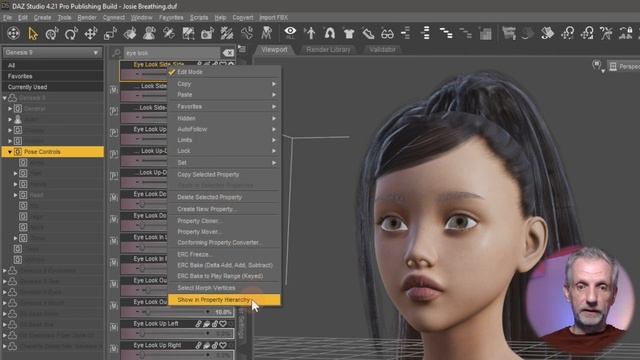The image size is (640, 360).
Task: Adjust the Eye Look Up Right slider
Action: [x=177, y=356]
